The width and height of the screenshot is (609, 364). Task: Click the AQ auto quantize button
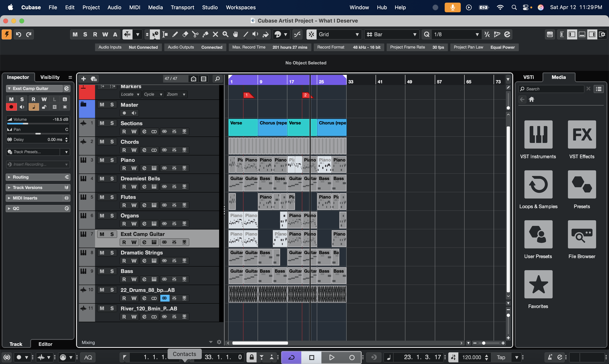click(88, 357)
